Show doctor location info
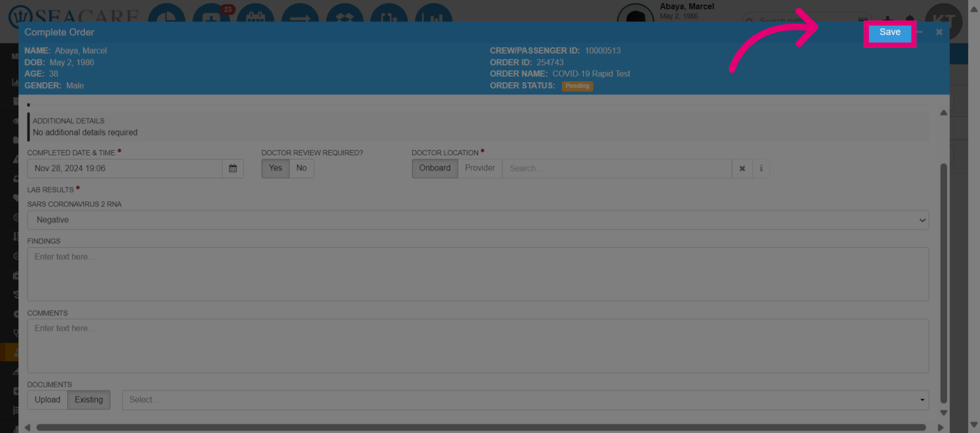The height and width of the screenshot is (433, 980). (x=761, y=169)
